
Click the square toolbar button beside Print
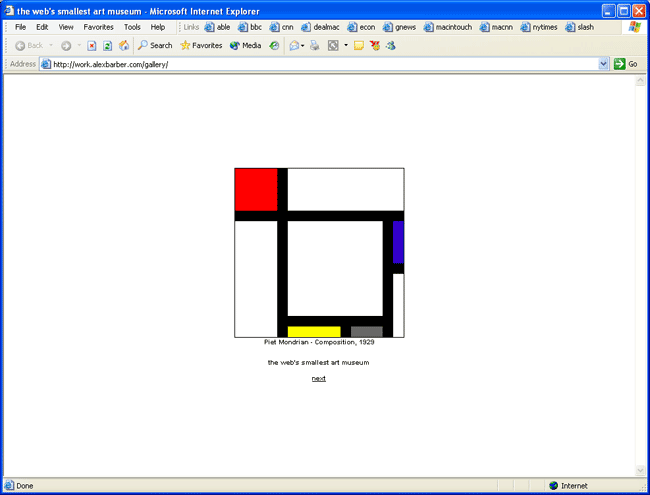click(x=333, y=46)
